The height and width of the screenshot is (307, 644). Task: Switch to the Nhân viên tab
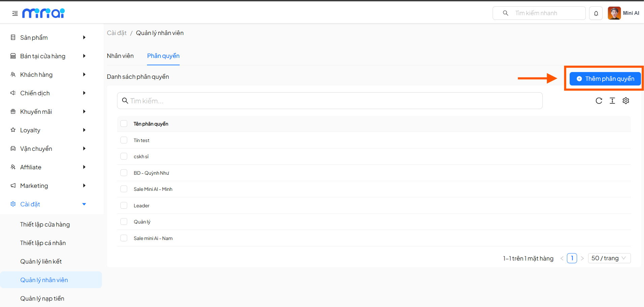(120, 56)
